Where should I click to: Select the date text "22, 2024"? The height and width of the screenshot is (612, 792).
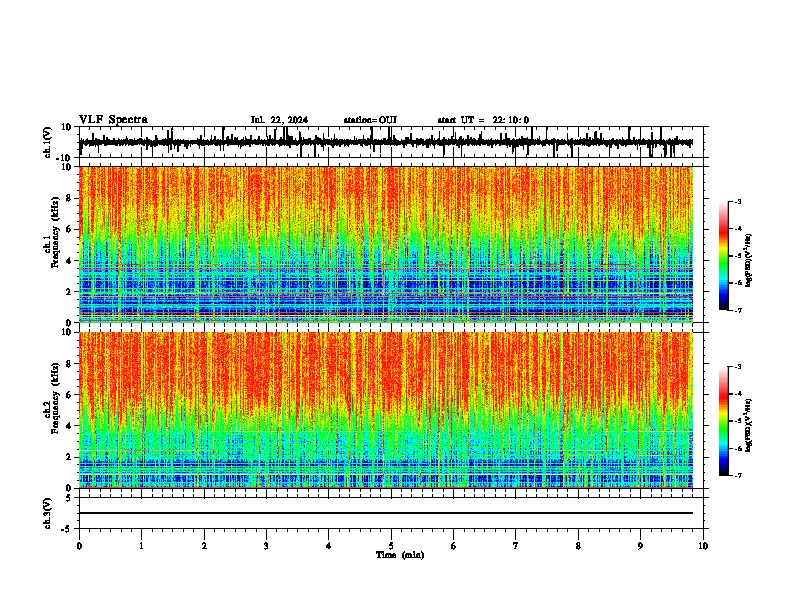(x=288, y=120)
